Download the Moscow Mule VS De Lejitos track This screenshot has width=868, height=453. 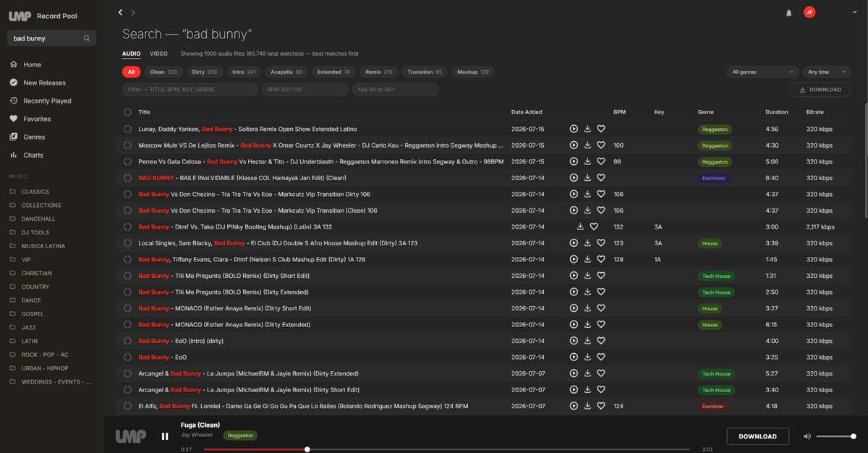coord(587,145)
